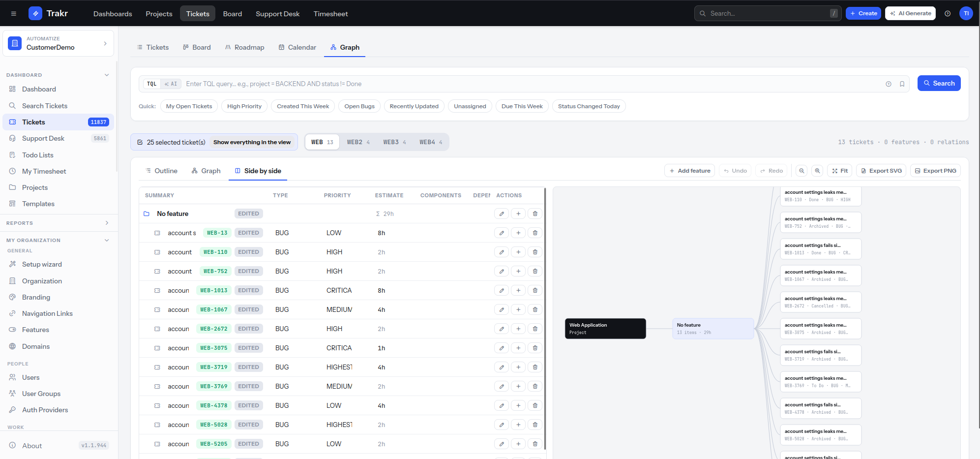Image resolution: width=980 pixels, height=459 pixels.
Task: Click the edit pencil for WEB-13 row
Action: tap(502, 233)
